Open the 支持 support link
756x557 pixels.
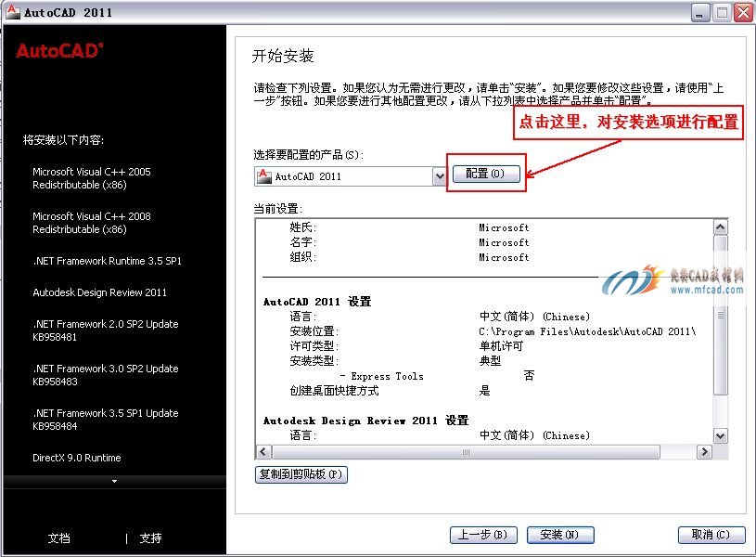click(x=150, y=538)
